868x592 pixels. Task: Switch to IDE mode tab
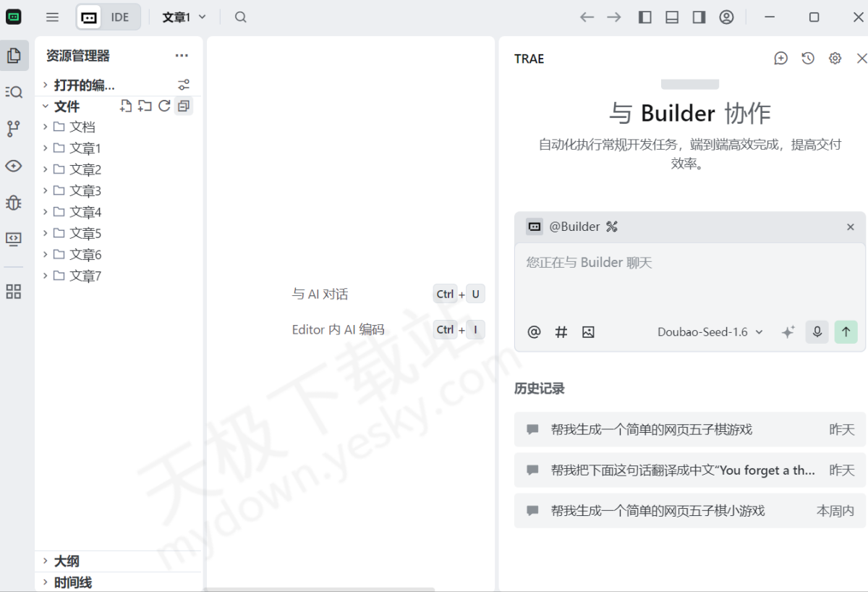pyautogui.click(x=120, y=17)
